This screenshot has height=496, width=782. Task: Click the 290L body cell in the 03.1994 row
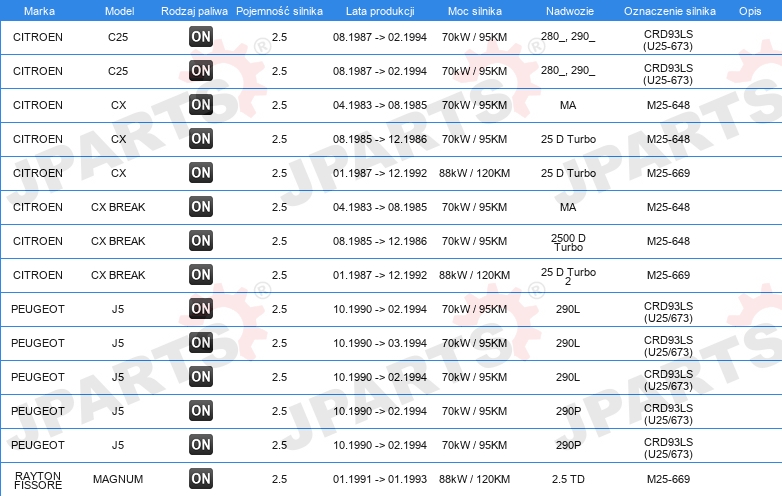[x=568, y=343]
